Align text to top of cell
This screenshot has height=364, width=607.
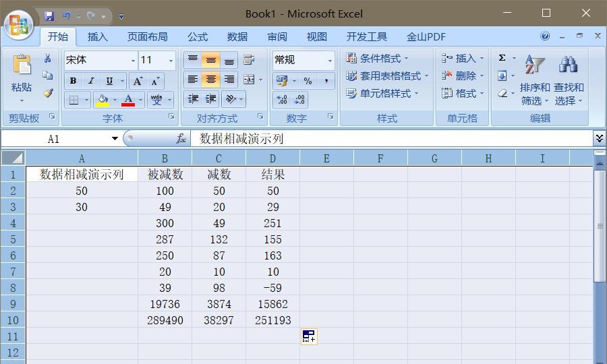[x=193, y=59]
